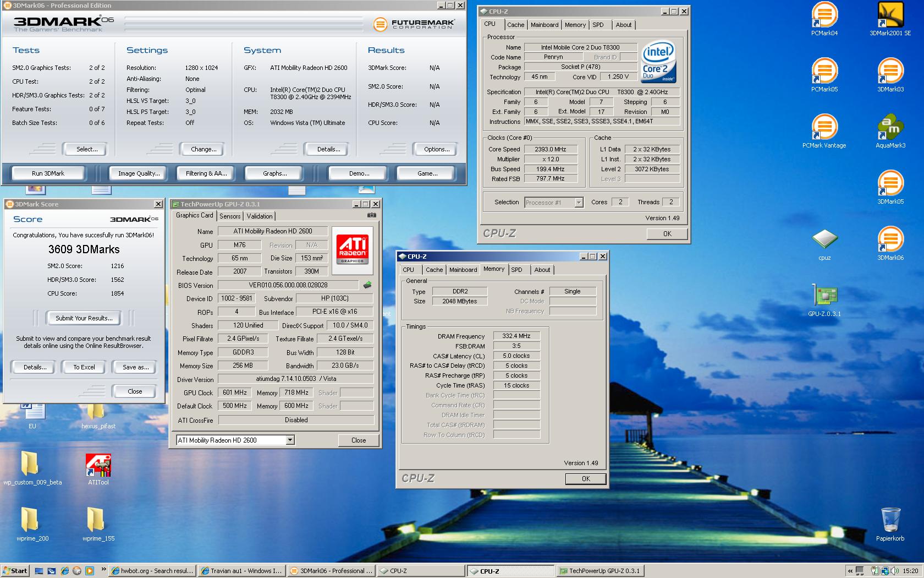Select the wp_custom_009_beta folder

point(32,468)
